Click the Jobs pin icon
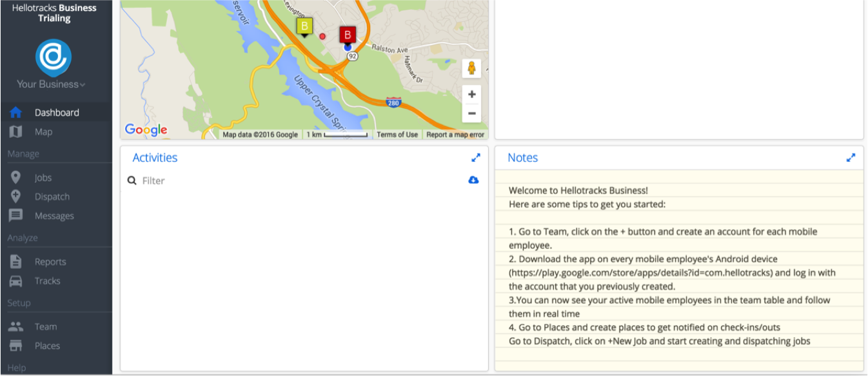The height and width of the screenshot is (376, 868). (16, 177)
